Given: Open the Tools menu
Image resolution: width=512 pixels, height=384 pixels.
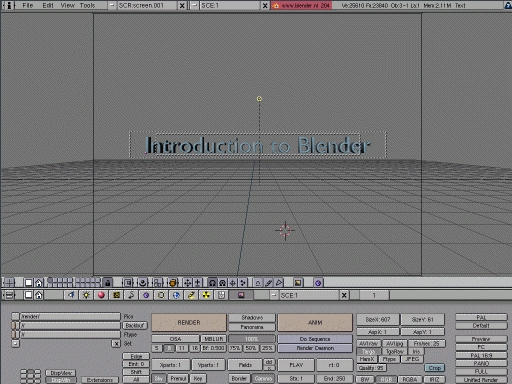Looking at the screenshot, I should click(88, 5).
